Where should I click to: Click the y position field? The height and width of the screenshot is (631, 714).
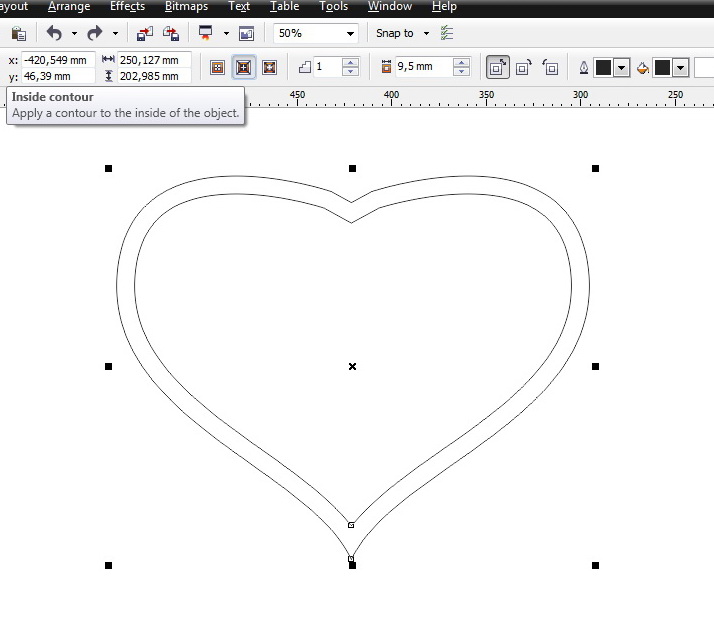(58, 76)
